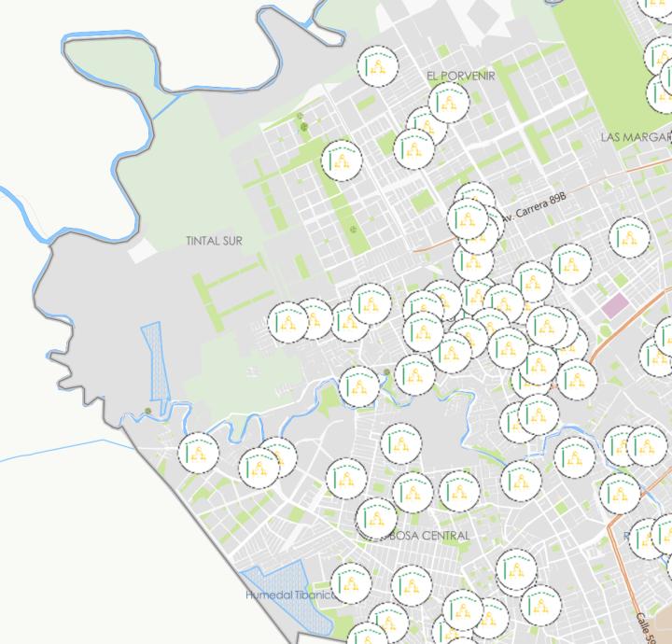Click the pink building block on the map
Image resolution: width=672 pixels, height=644 pixels.
(615, 305)
